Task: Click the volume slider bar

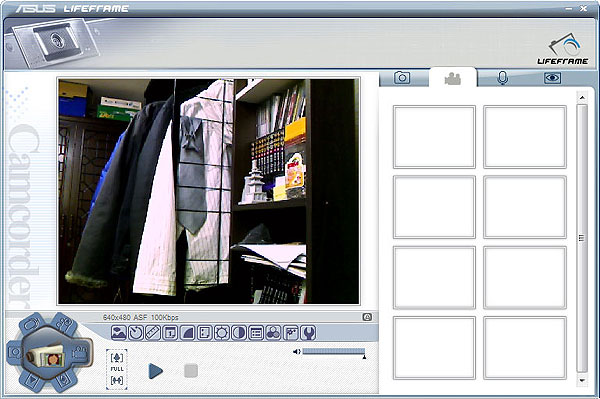Action: [x=334, y=352]
